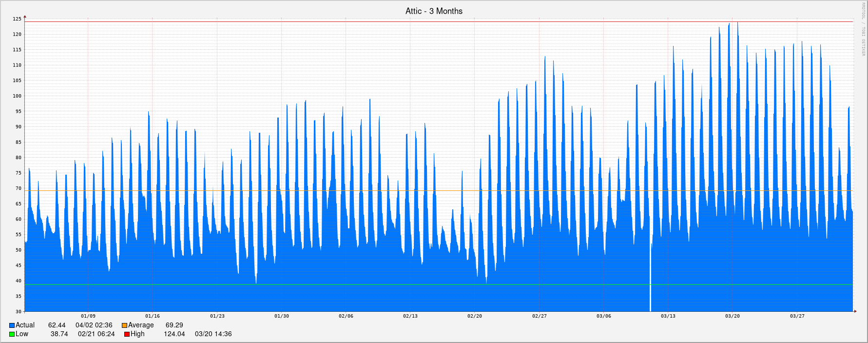Screen dimensions: 868x343
Task: Click the red arrow at x-axis end
Action: 855,311
